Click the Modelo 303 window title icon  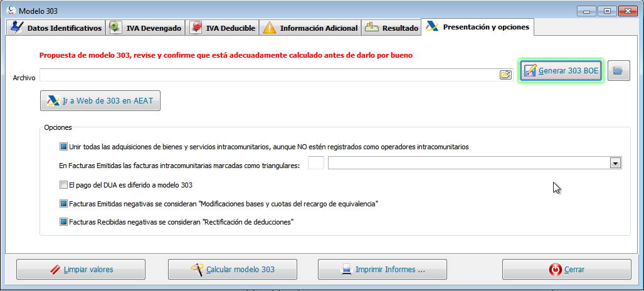pos(12,9)
